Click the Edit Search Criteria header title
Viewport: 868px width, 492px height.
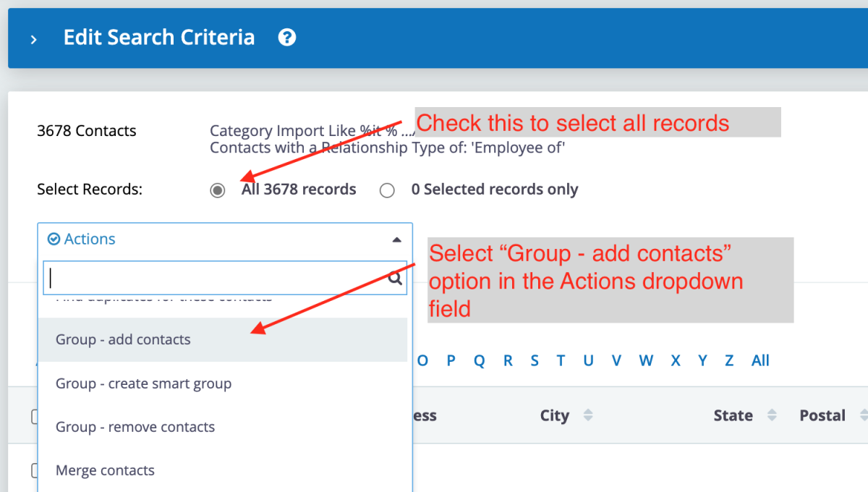(x=159, y=38)
